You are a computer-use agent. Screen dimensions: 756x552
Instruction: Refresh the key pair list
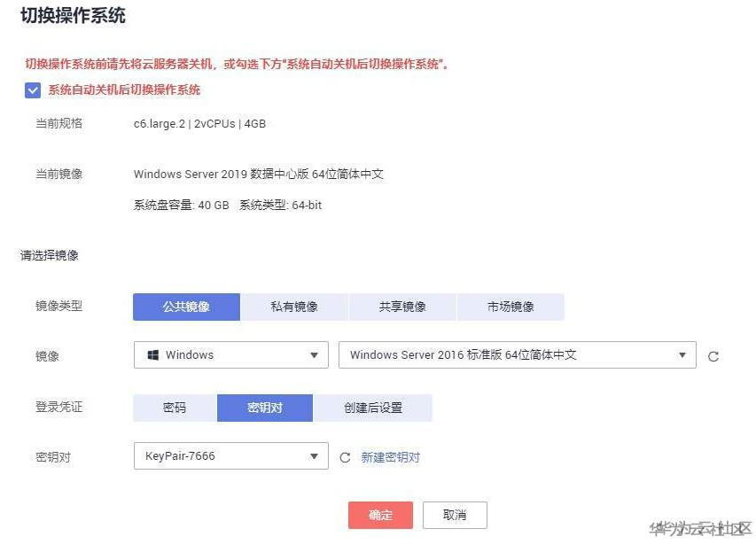(346, 458)
